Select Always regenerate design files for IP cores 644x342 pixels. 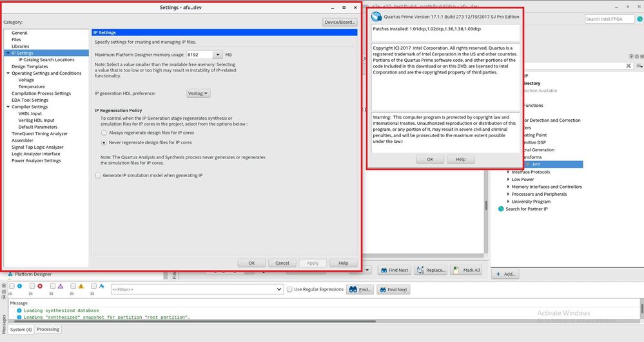click(104, 133)
